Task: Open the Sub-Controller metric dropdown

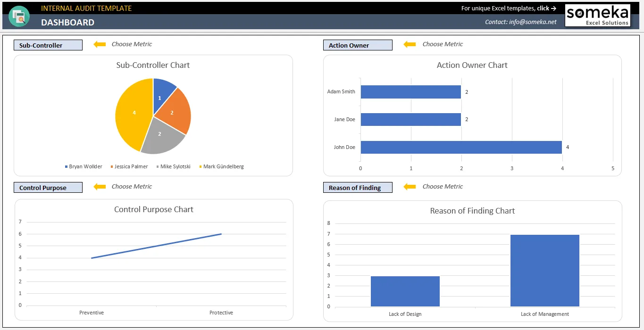Action: (48, 45)
